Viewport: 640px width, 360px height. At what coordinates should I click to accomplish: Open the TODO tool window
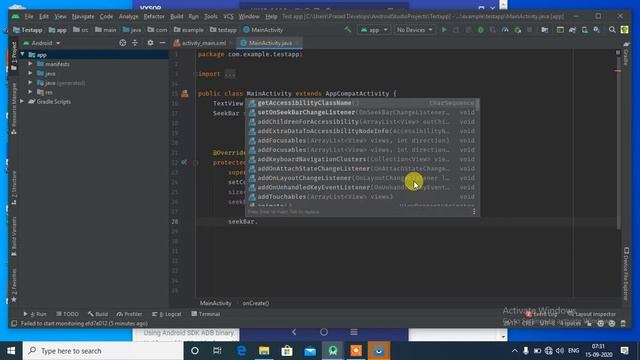(x=67, y=314)
